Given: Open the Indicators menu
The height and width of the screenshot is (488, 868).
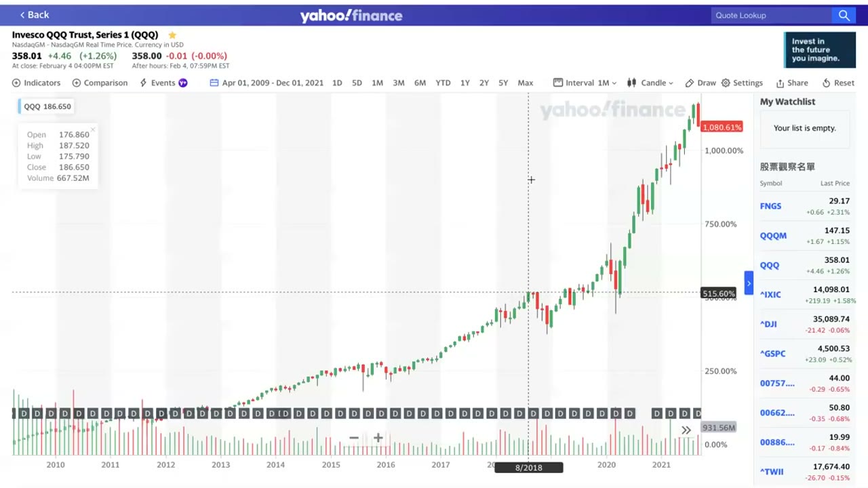Looking at the screenshot, I should click(x=36, y=83).
